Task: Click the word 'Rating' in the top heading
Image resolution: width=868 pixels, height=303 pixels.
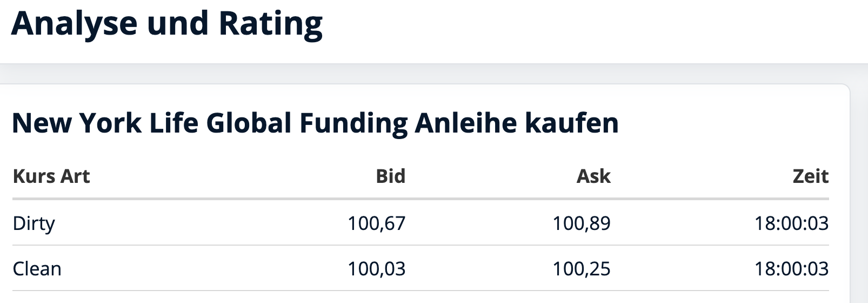Action: [x=270, y=24]
